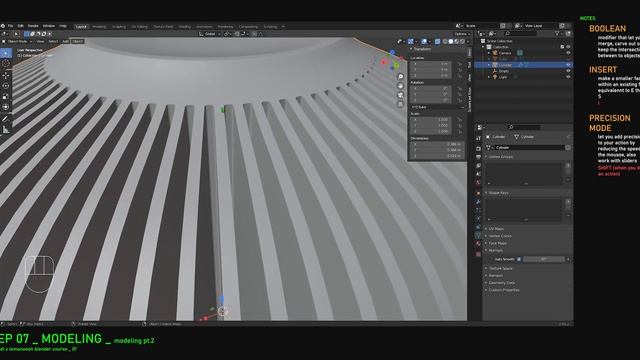This screenshot has width=640, height=360.
Task: Switch to solid shading icon
Action: pos(451,41)
